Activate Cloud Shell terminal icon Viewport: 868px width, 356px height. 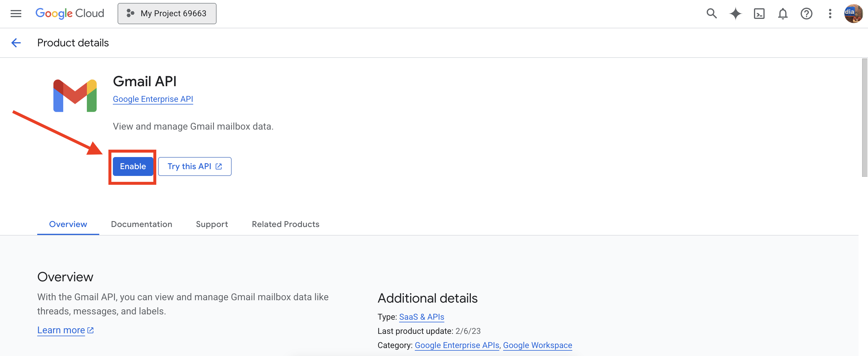(x=759, y=14)
